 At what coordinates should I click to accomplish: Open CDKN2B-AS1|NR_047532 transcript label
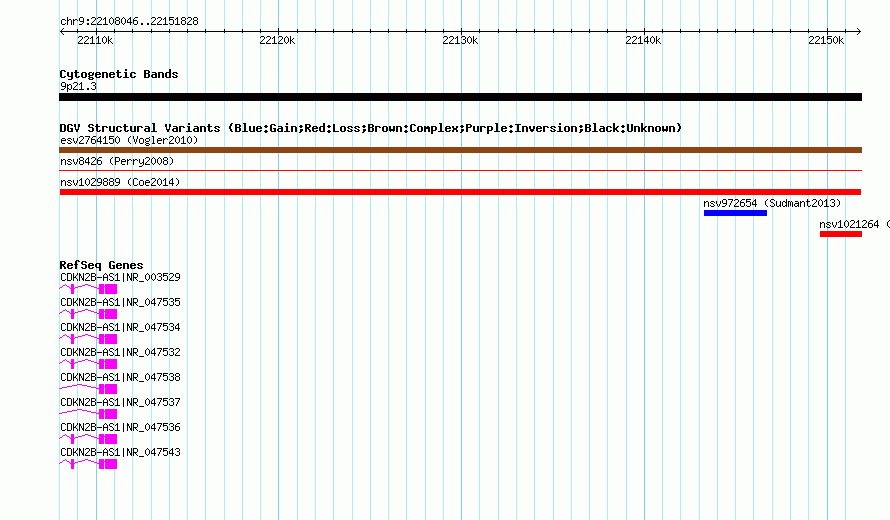coord(120,353)
